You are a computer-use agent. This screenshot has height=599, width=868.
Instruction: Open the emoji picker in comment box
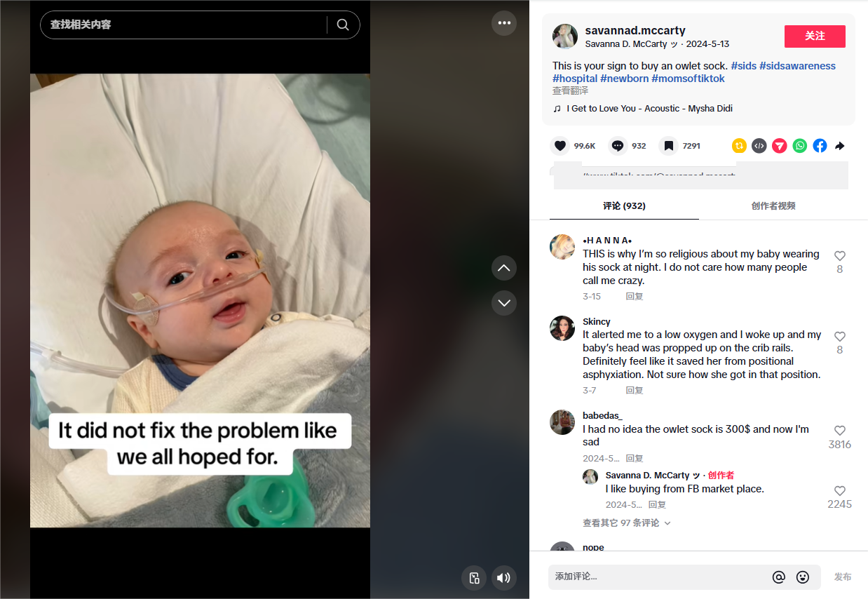coord(803,577)
